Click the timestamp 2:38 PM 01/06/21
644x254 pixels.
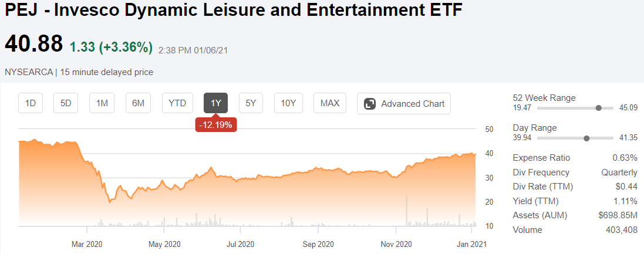coord(193,50)
